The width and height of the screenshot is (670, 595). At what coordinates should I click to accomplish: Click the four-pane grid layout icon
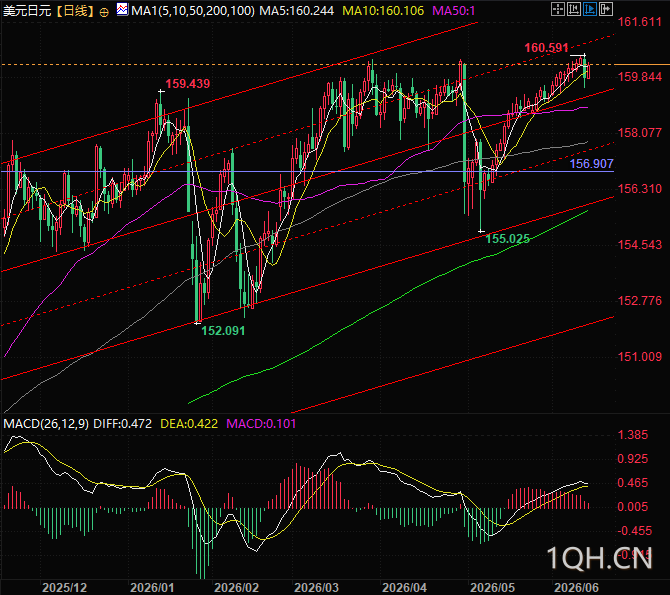click(x=557, y=9)
